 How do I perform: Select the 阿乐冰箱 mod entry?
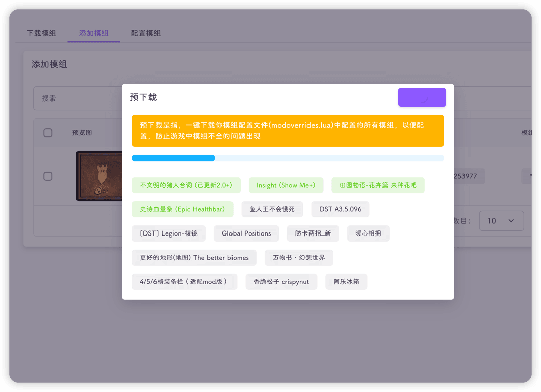[x=346, y=282]
